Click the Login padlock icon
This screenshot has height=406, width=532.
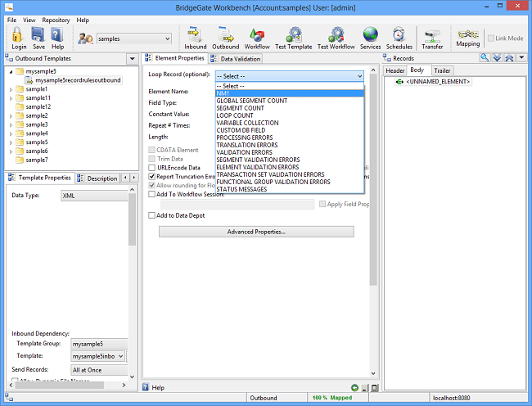click(17, 35)
